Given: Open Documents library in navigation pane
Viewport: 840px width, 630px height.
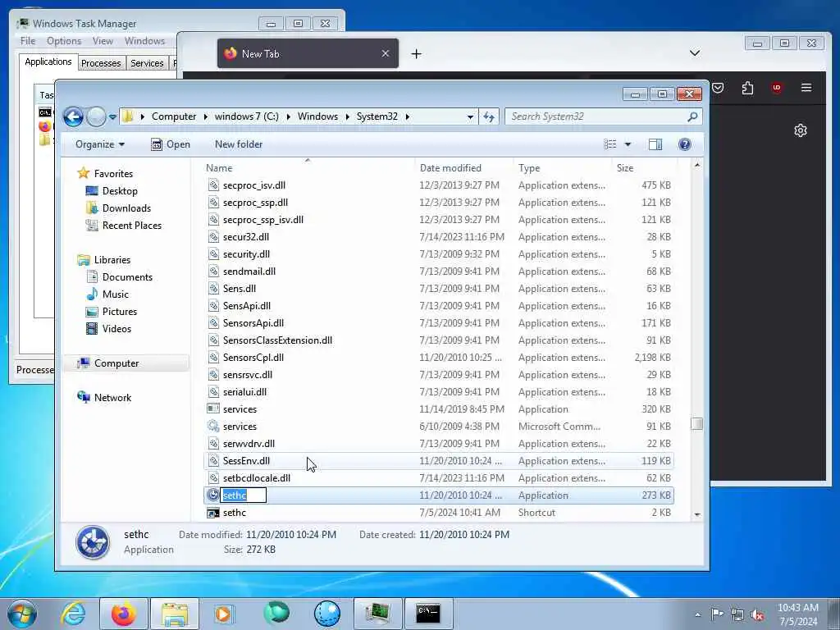Looking at the screenshot, I should pyautogui.click(x=127, y=277).
